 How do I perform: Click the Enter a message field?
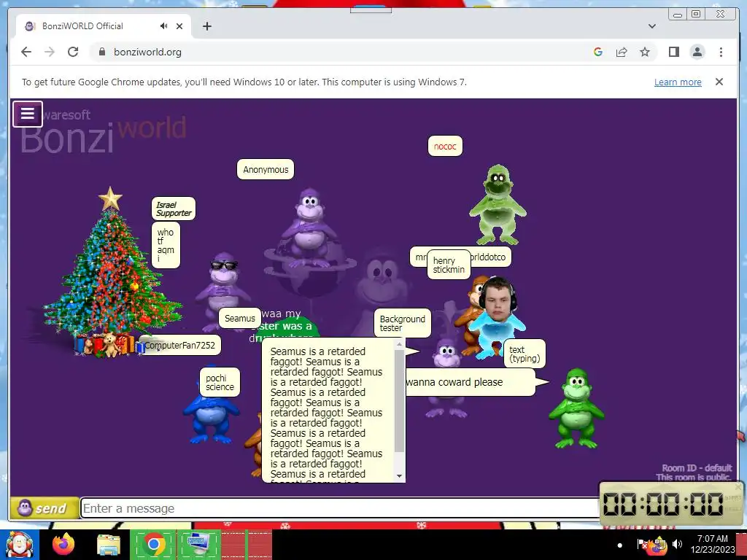coord(339,508)
